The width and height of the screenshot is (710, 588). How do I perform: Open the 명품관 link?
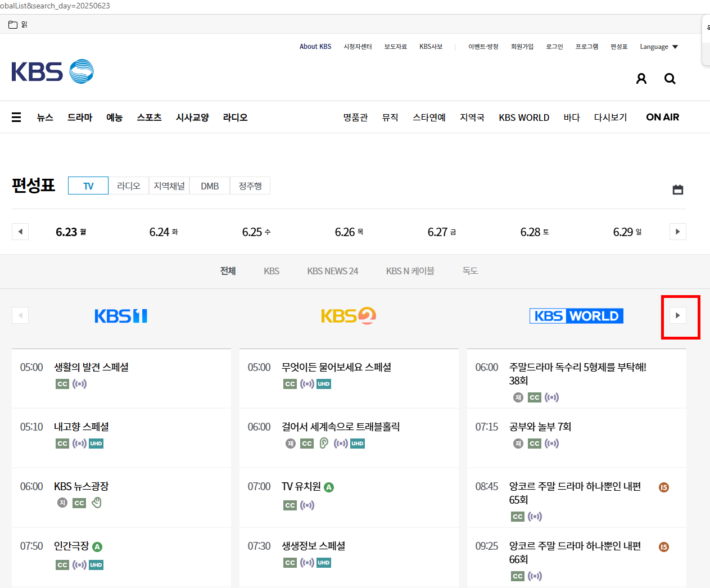(x=355, y=117)
